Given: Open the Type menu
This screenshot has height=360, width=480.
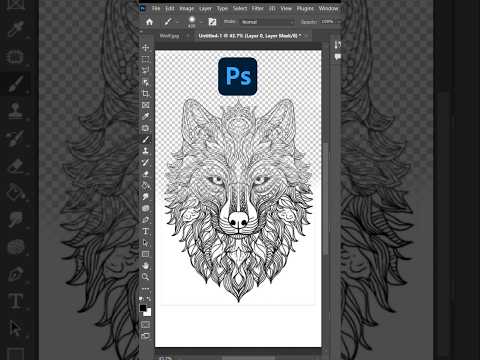Looking at the screenshot, I should pyautogui.click(x=222, y=8).
